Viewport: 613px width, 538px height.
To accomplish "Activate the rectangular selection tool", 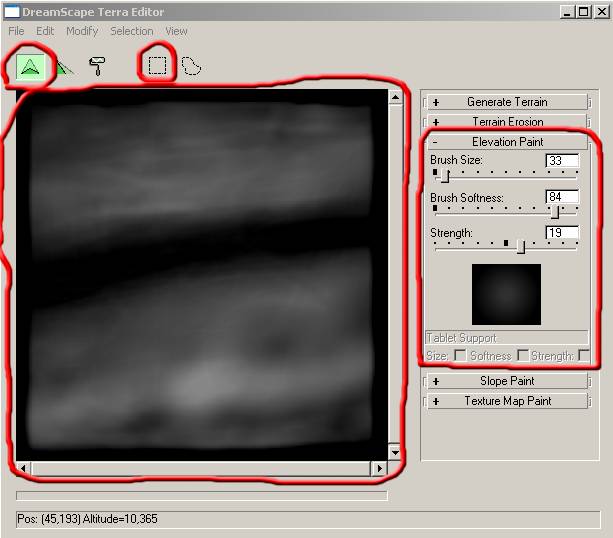I will click(x=158, y=66).
